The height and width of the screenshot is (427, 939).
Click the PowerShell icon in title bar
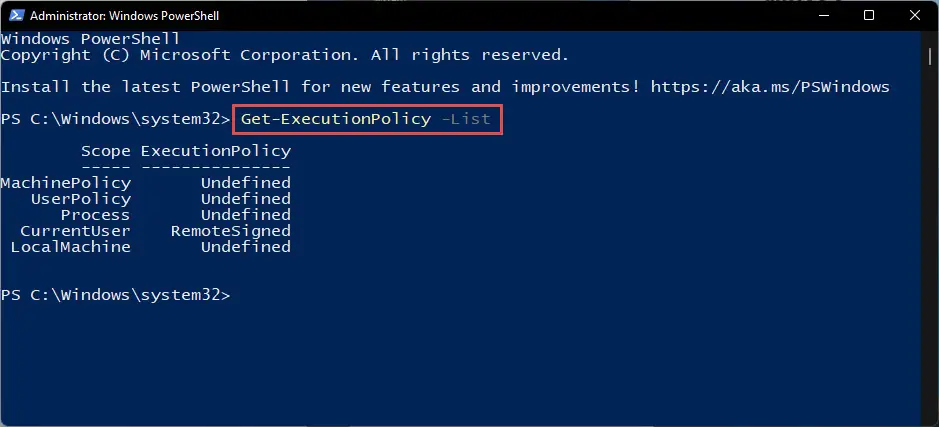pos(17,16)
